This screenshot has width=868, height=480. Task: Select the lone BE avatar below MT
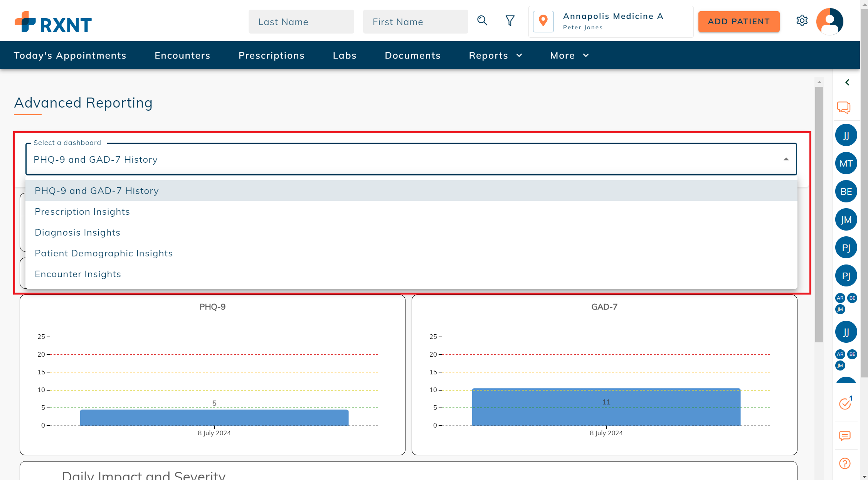tap(846, 191)
